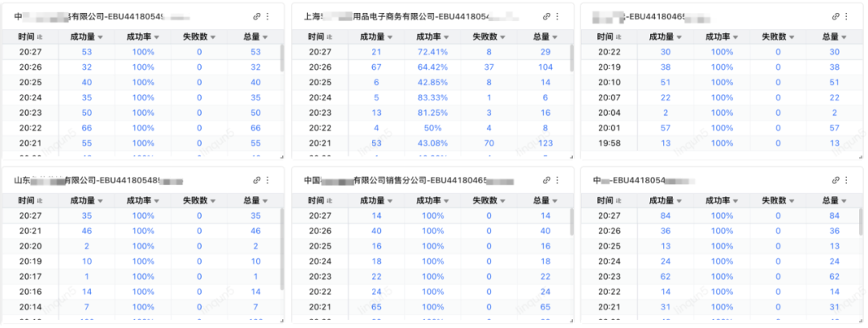Sort 时间 column in 中…有限公司-EBU44180549 panel
The image size is (868, 328).
[39, 37]
